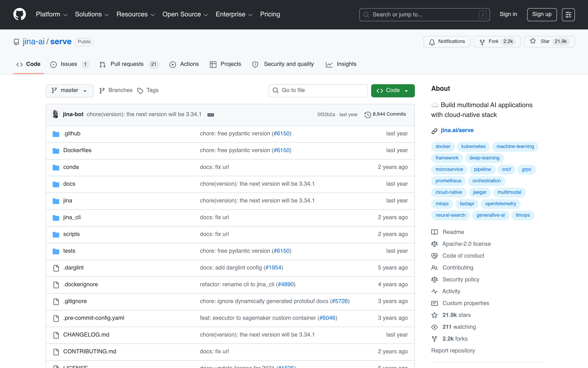Click the conda folder icon
The image size is (588, 368).
(x=56, y=167)
